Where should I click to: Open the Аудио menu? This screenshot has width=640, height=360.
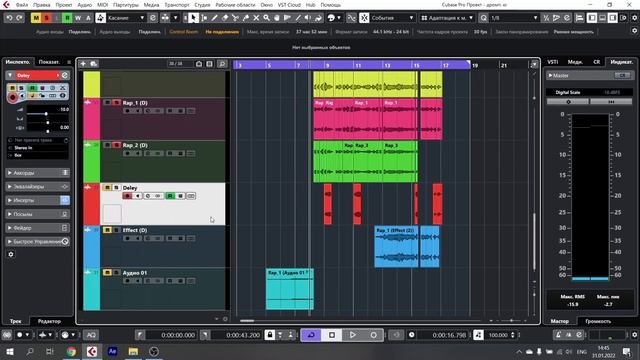(x=84, y=5)
